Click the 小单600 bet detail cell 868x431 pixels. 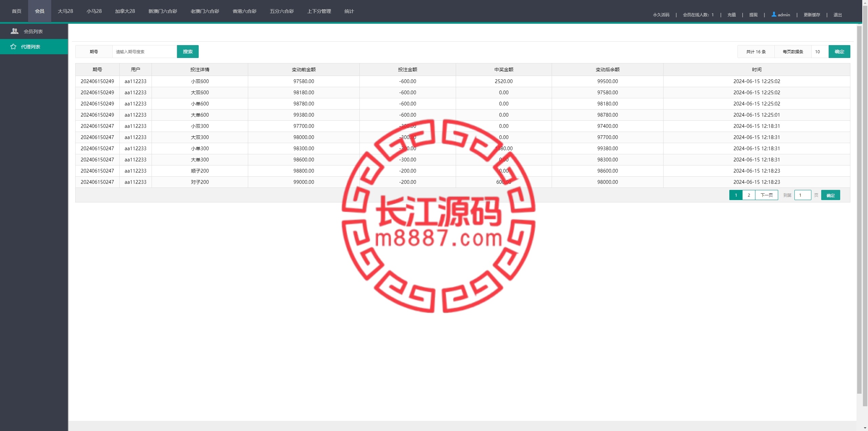click(200, 104)
